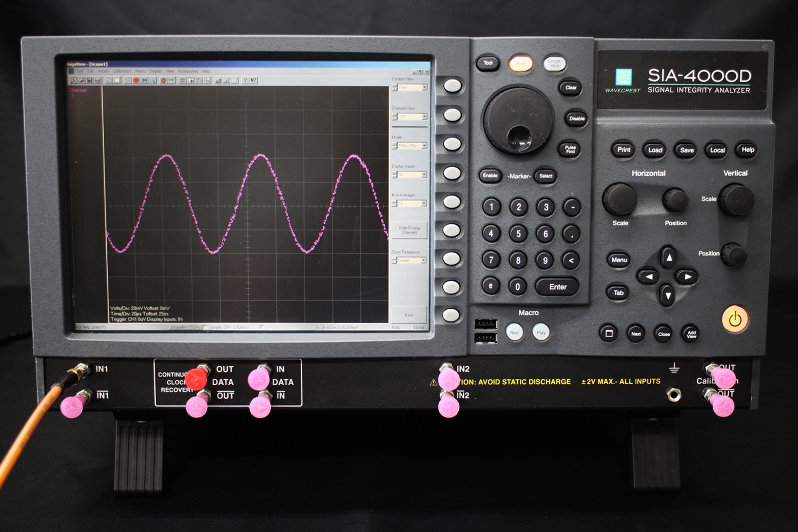The height and width of the screenshot is (532, 798).
Task: Toggle the Jumpers CR1 checkbox in status bar
Action: pos(206,327)
